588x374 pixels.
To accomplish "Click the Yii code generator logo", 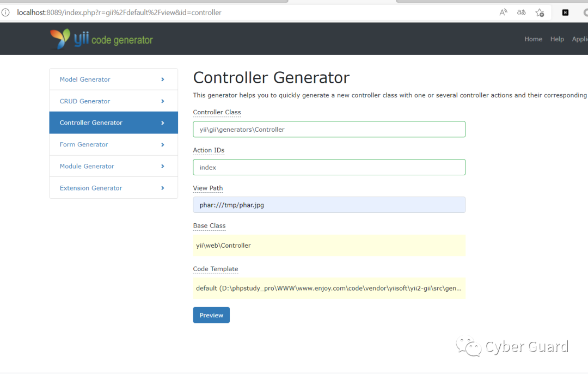I will coord(101,39).
